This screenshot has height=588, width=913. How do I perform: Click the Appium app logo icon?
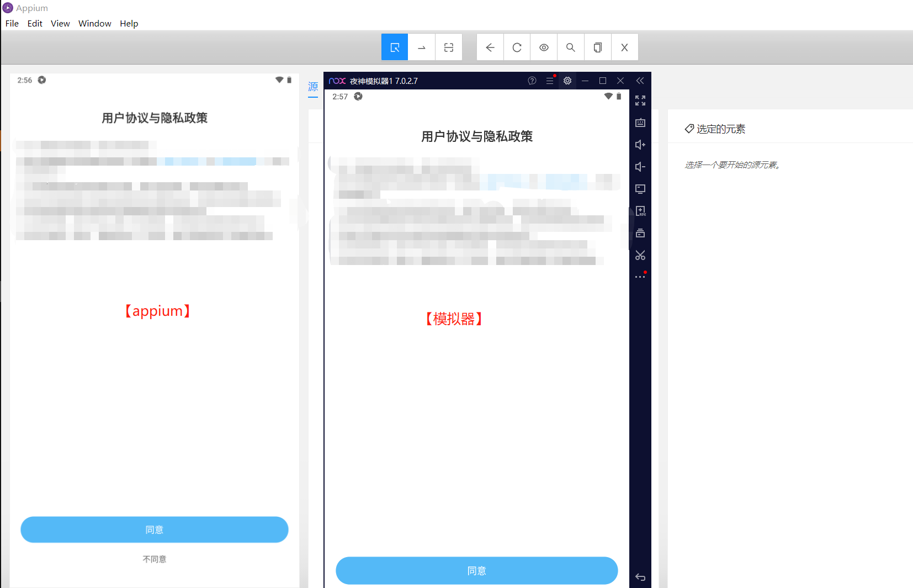pyautogui.click(x=8, y=8)
